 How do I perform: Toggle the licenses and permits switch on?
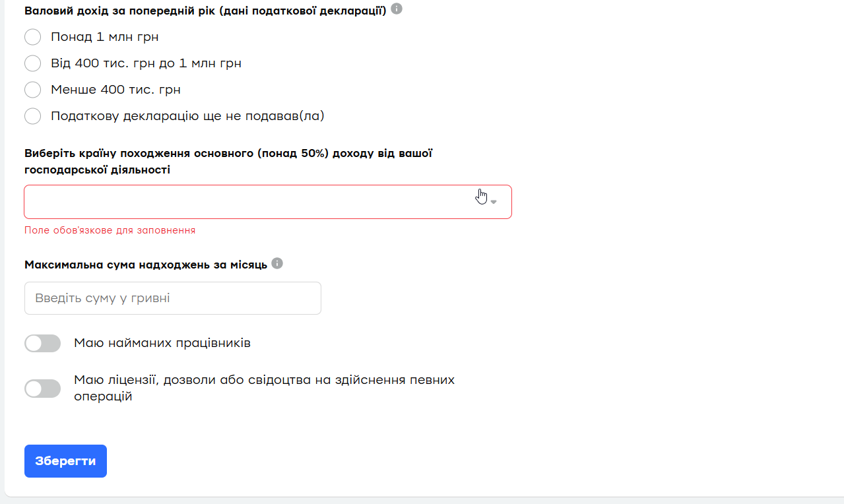(x=42, y=389)
